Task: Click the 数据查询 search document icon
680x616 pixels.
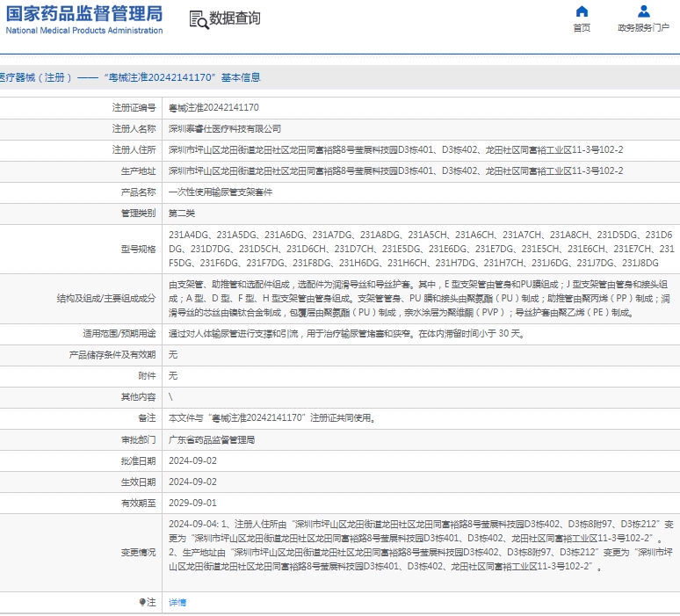Action: pyautogui.click(x=199, y=19)
